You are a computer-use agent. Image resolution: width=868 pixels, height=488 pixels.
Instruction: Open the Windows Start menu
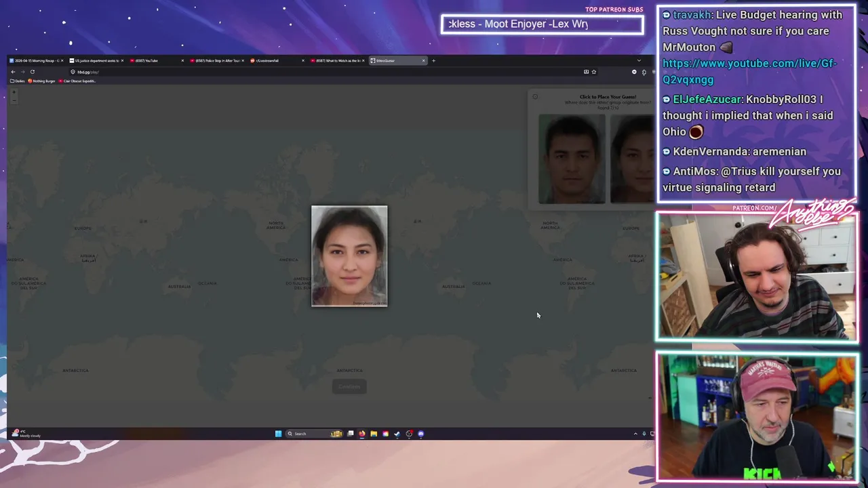(278, 434)
